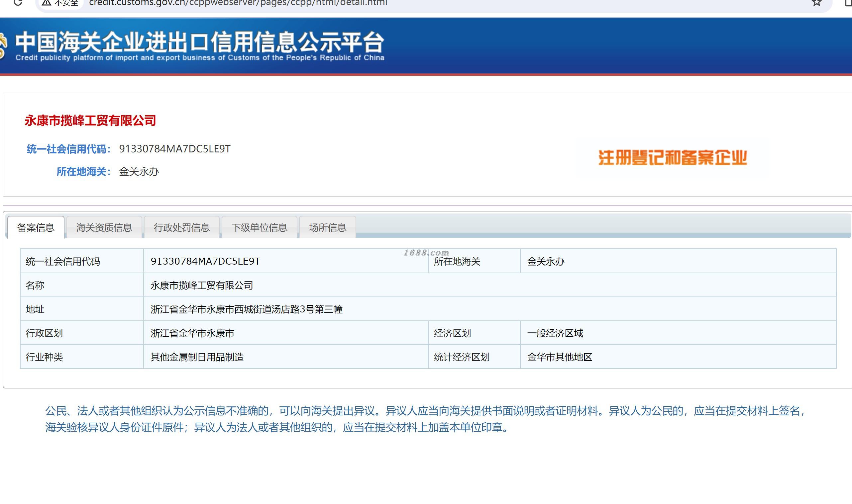Click the 经济区划 label cell
The width and height of the screenshot is (852, 504).
pos(474,333)
